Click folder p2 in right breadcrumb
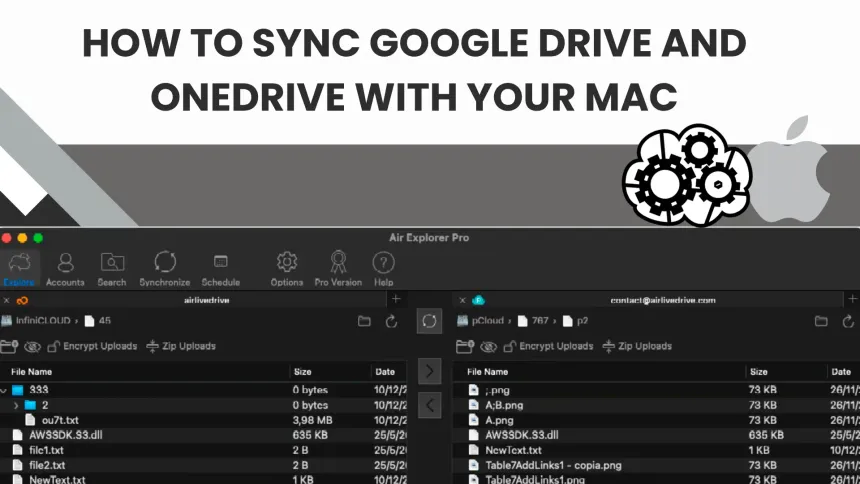860x484 pixels. [x=575, y=321]
